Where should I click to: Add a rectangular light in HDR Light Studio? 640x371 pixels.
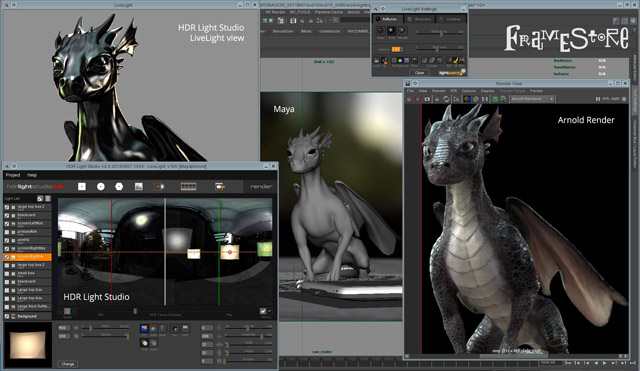pos(82,187)
